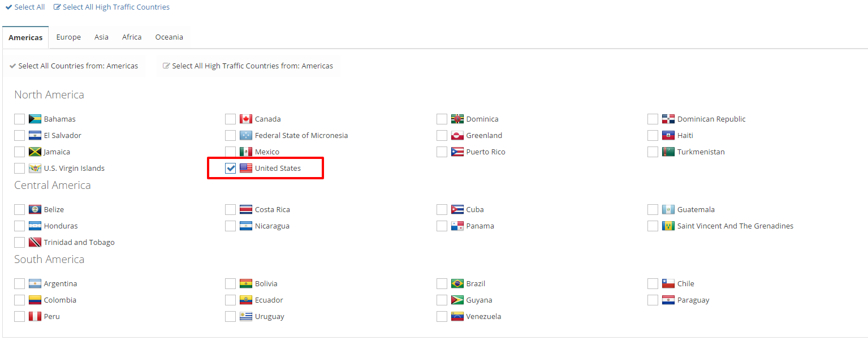
Task: Switch to the Europe tab
Action: (68, 37)
